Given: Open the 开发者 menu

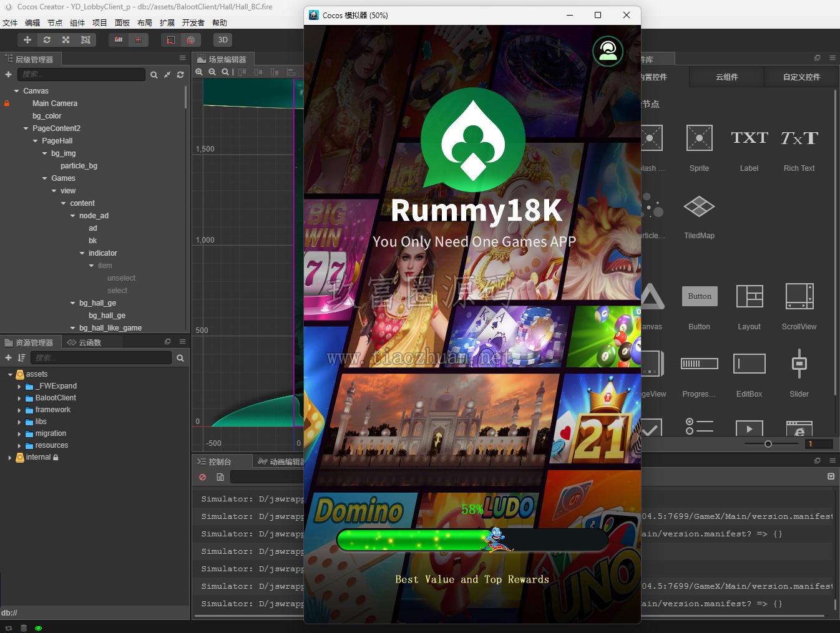Looking at the screenshot, I should (x=193, y=22).
